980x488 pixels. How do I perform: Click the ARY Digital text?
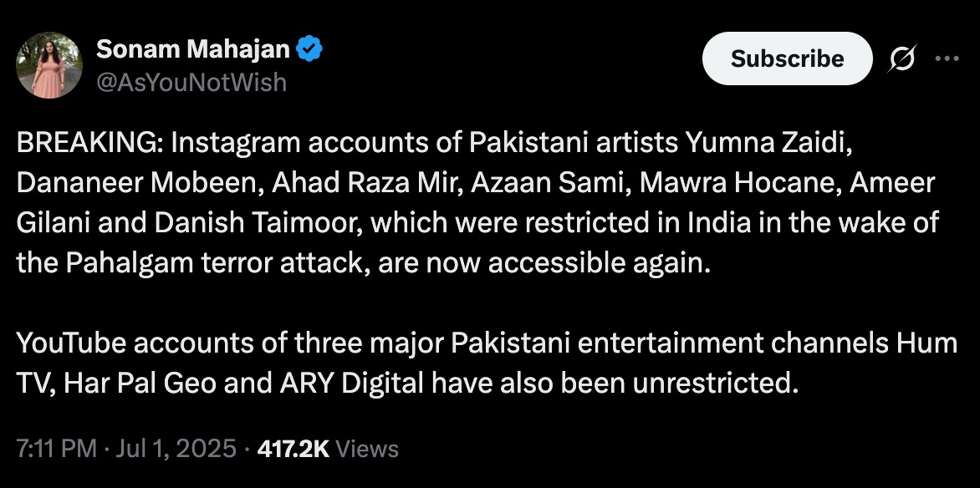coord(348,383)
